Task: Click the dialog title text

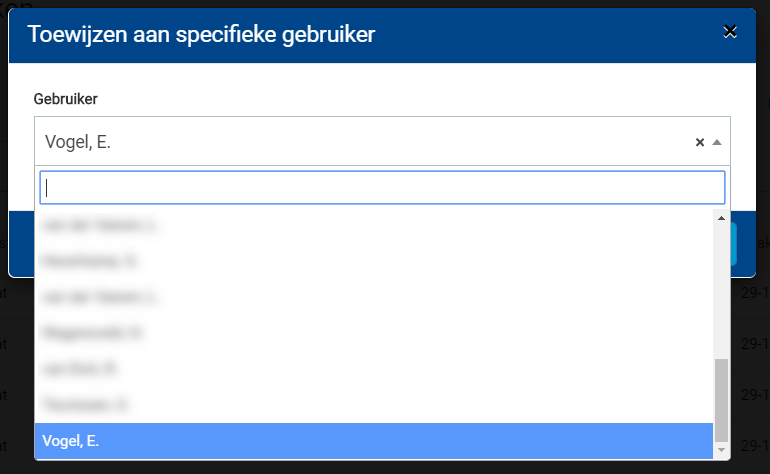Action: coord(201,34)
